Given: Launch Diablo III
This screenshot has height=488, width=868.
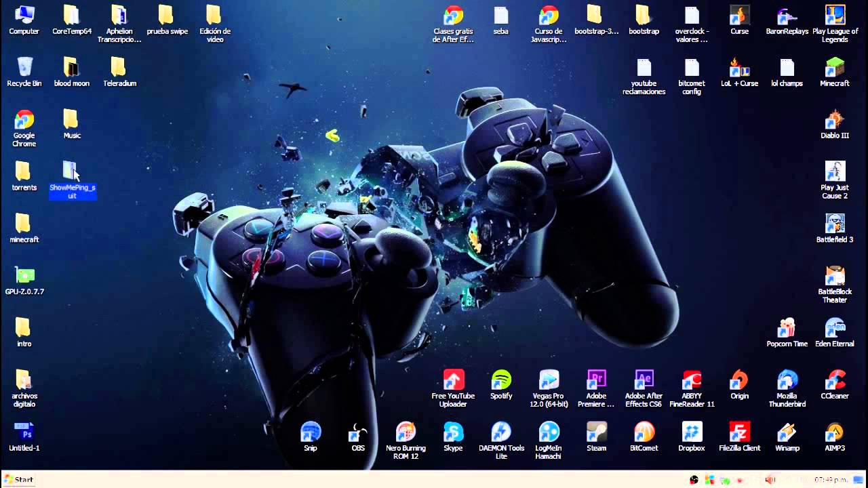Looking at the screenshot, I should tap(835, 125).
